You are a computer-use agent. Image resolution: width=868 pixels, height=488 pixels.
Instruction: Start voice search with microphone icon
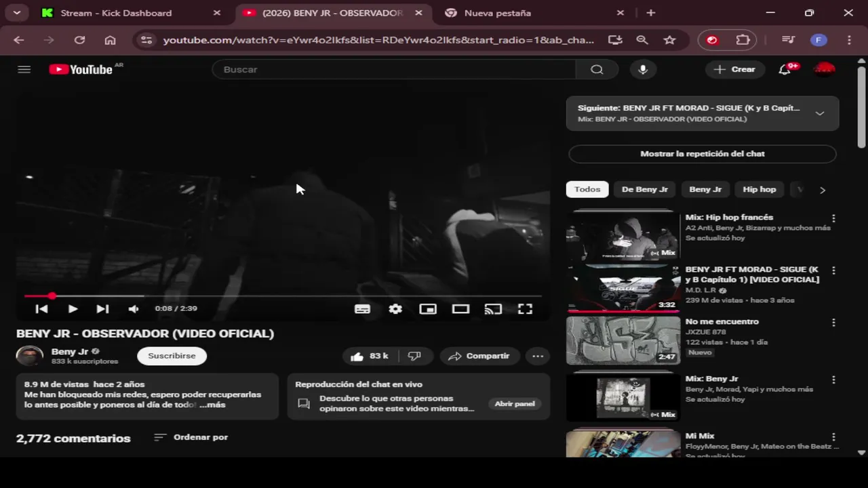[x=643, y=69]
